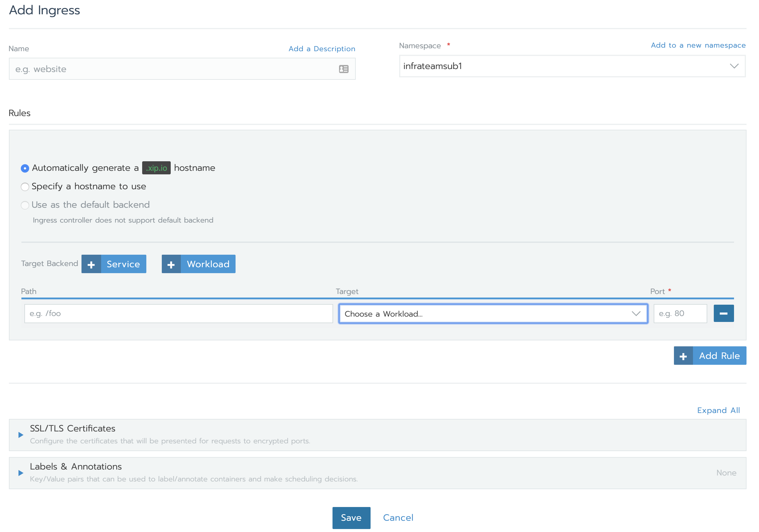Open the Namespace infrateamsub1 dropdown

pyautogui.click(x=572, y=66)
